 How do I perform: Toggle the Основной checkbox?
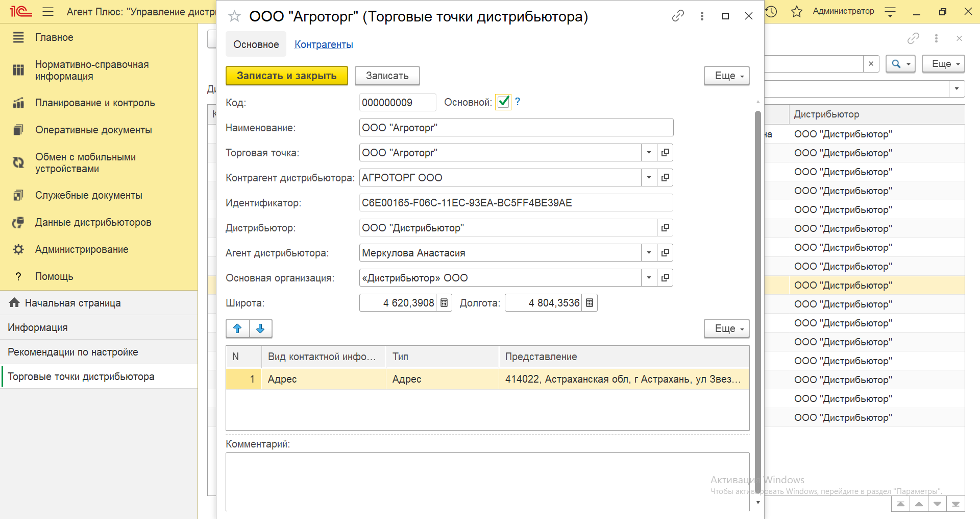[503, 102]
